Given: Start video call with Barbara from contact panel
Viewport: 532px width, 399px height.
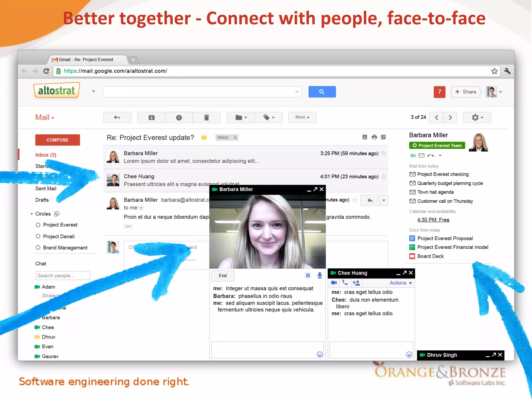Looking at the screenshot, I should tap(413, 156).
